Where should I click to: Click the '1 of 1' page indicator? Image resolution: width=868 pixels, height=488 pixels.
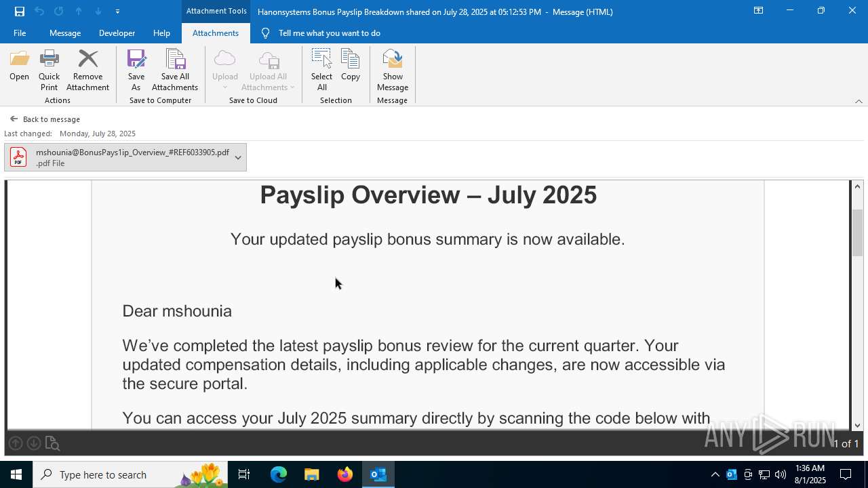(x=846, y=444)
